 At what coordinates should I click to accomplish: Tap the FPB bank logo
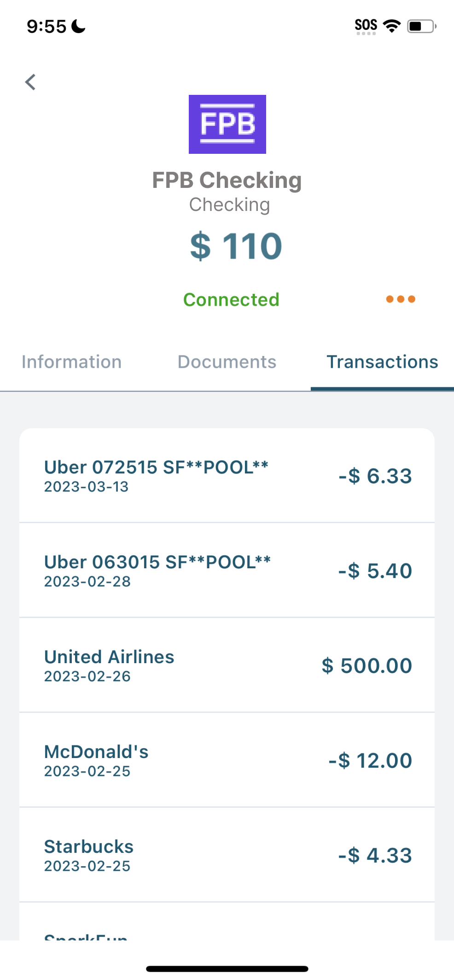[227, 124]
